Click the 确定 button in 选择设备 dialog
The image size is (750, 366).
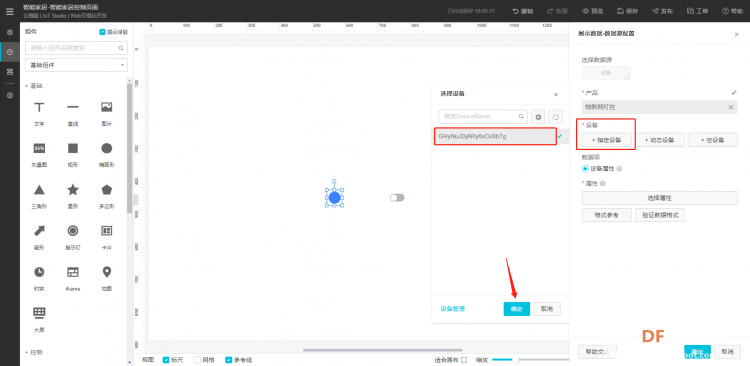coord(517,309)
